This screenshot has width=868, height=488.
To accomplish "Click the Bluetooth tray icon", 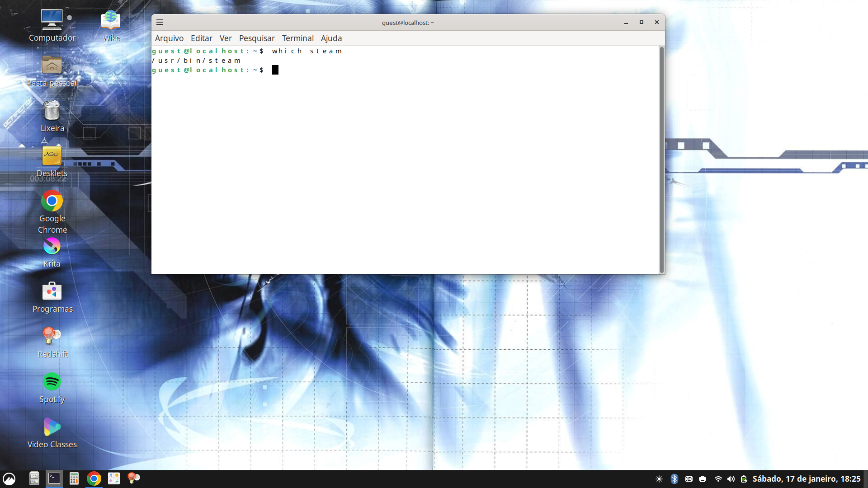I will 674,479.
